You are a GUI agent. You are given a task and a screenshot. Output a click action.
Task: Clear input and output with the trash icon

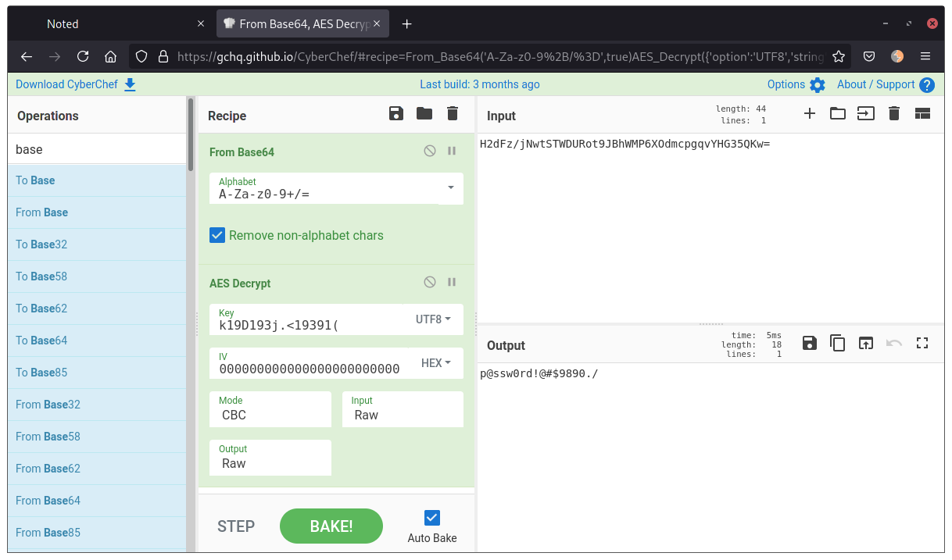point(894,114)
